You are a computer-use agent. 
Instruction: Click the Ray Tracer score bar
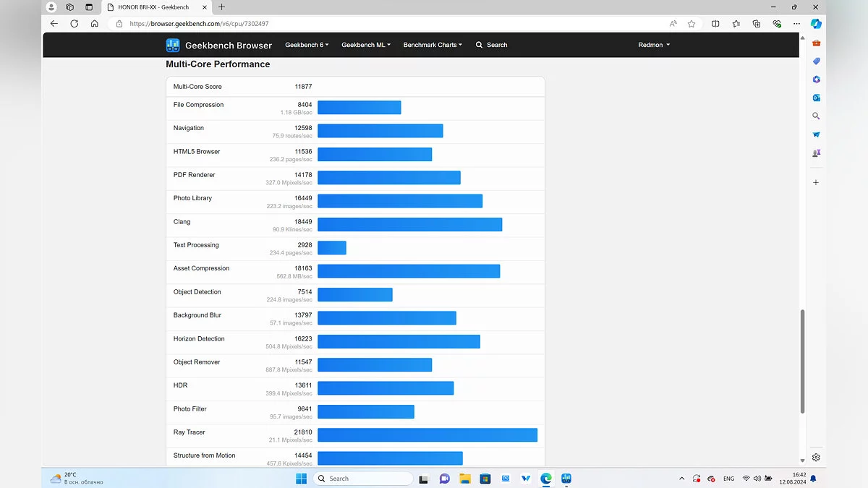[427, 435]
